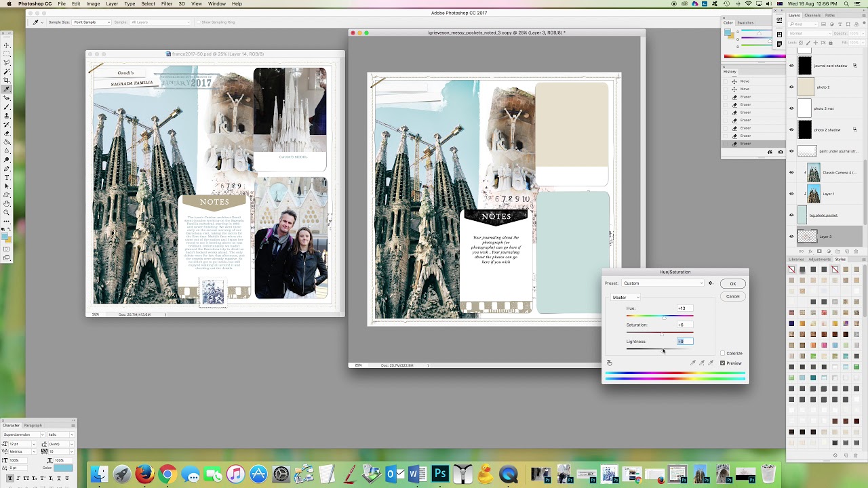The width and height of the screenshot is (868, 488).
Task: Click the Hue slider handle
Action: [664, 318]
